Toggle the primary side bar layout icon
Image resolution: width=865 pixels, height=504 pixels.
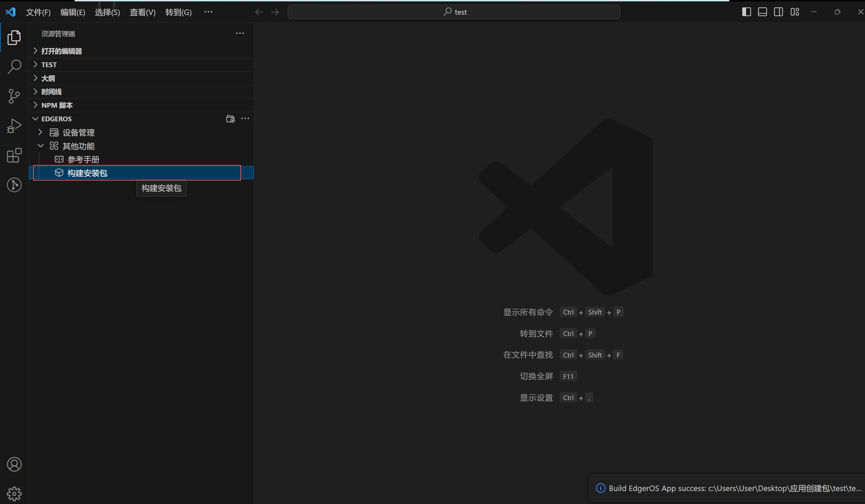point(746,12)
